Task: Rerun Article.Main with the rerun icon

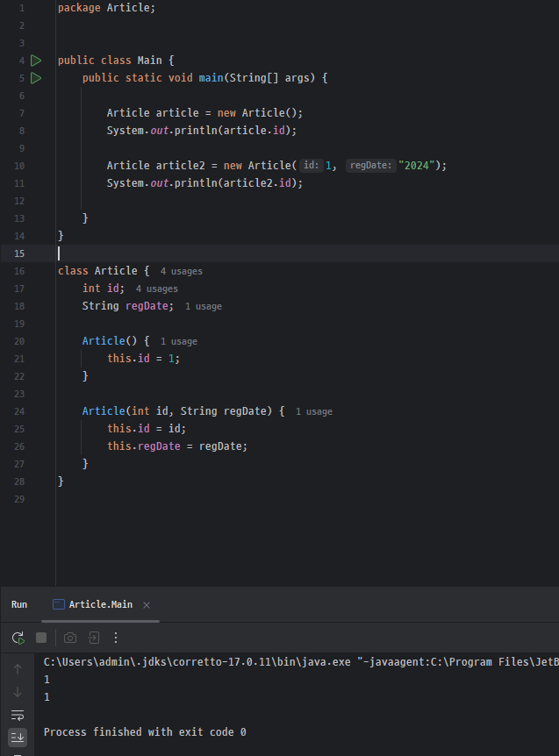Action: [18, 638]
